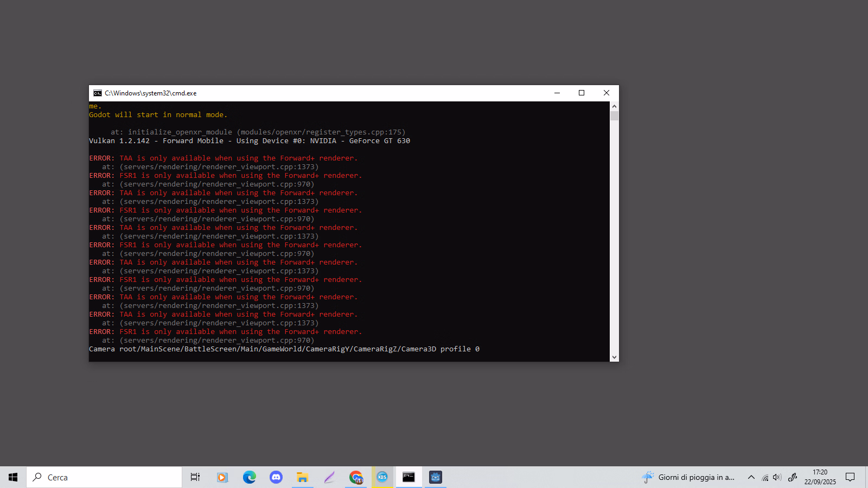Open the Windows Ink pen tray icon
Image resolution: width=868 pixels, height=488 pixels.
tap(793, 477)
